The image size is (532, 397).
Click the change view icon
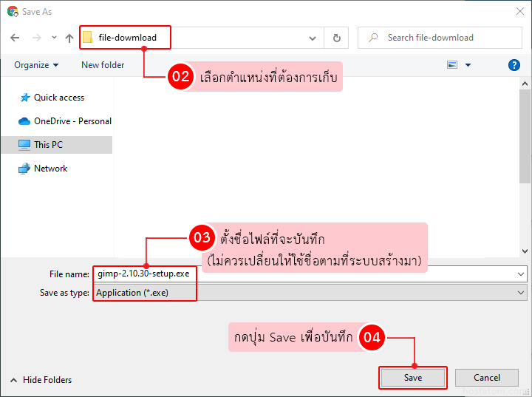[452, 65]
